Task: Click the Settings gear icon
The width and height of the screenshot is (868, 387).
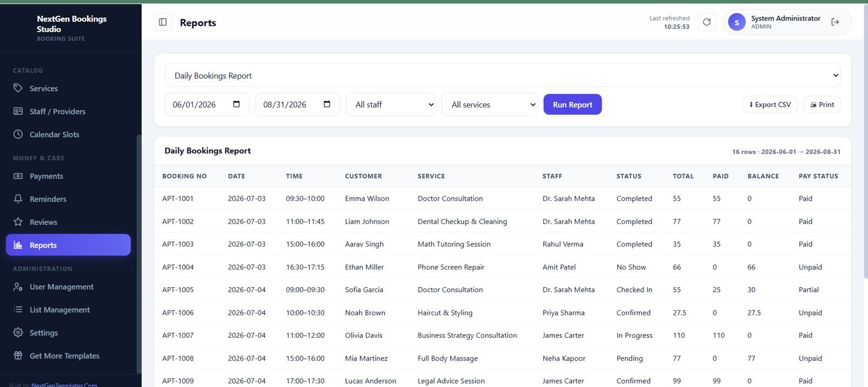Action: point(18,333)
